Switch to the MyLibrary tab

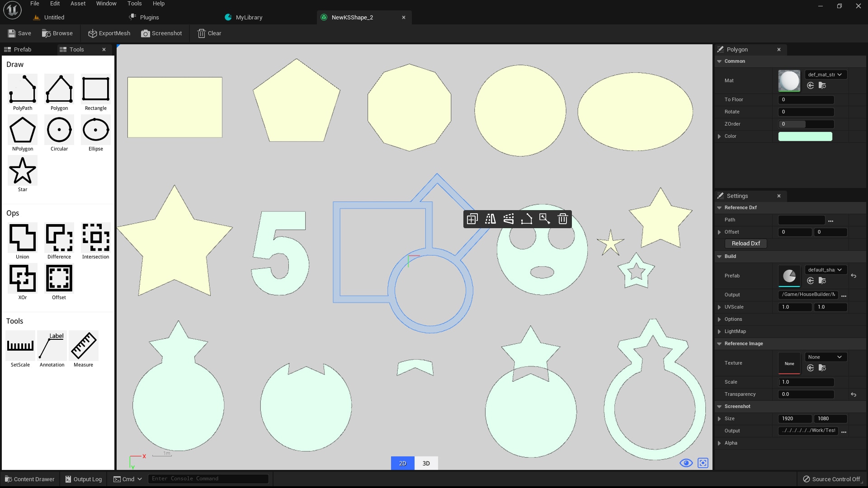pyautogui.click(x=249, y=17)
